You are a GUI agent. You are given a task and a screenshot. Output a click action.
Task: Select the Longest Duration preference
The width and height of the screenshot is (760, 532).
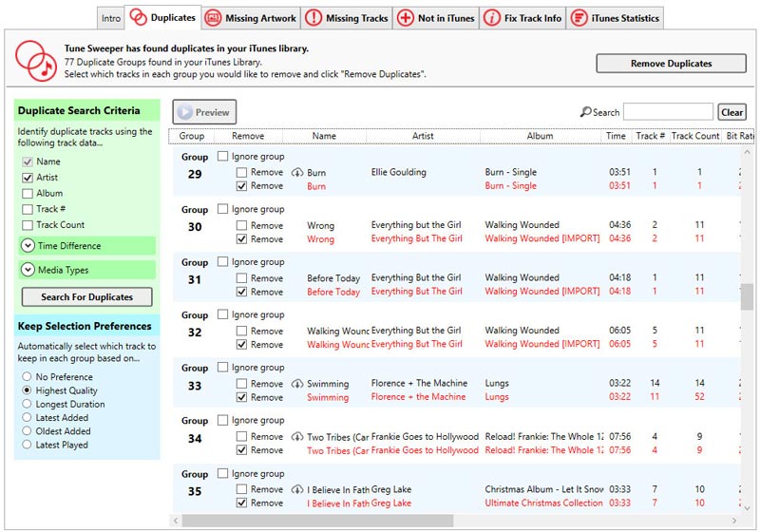(x=28, y=404)
